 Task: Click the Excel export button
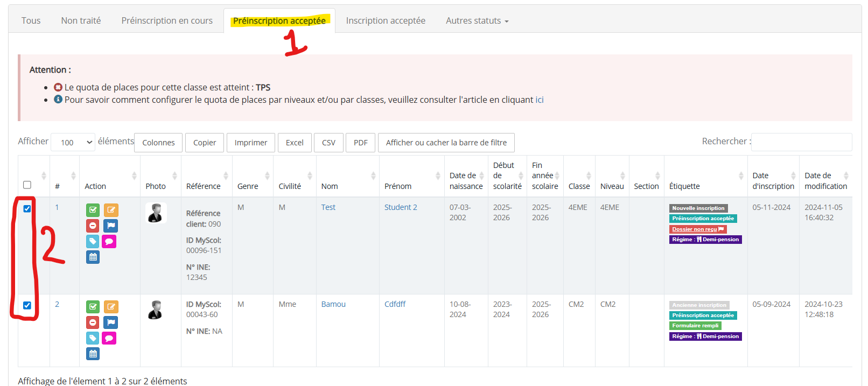(295, 143)
